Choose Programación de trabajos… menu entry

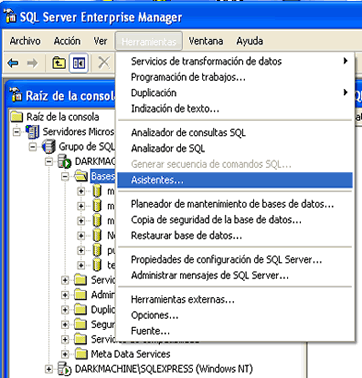pyautogui.click(x=235, y=77)
